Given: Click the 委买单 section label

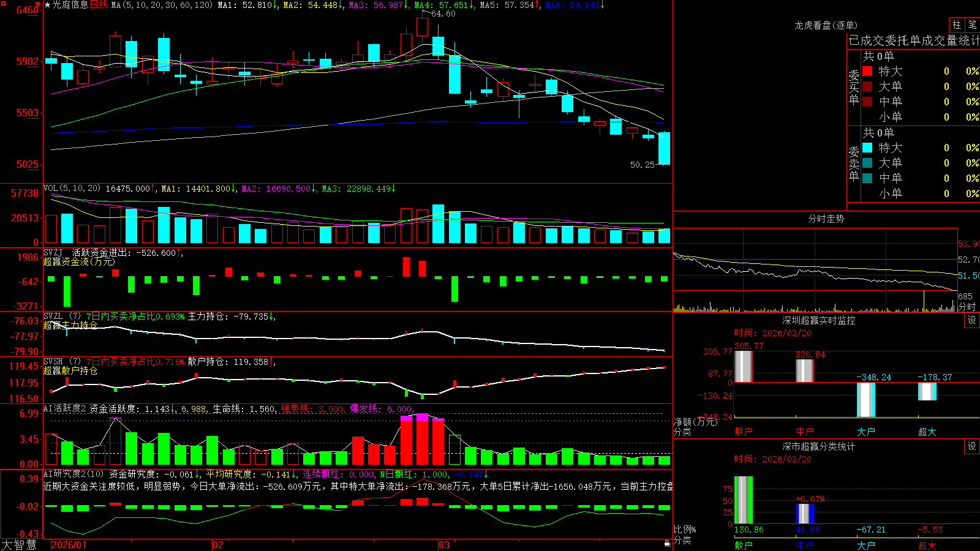Looking at the screenshot, I should (x=854, y=87).
